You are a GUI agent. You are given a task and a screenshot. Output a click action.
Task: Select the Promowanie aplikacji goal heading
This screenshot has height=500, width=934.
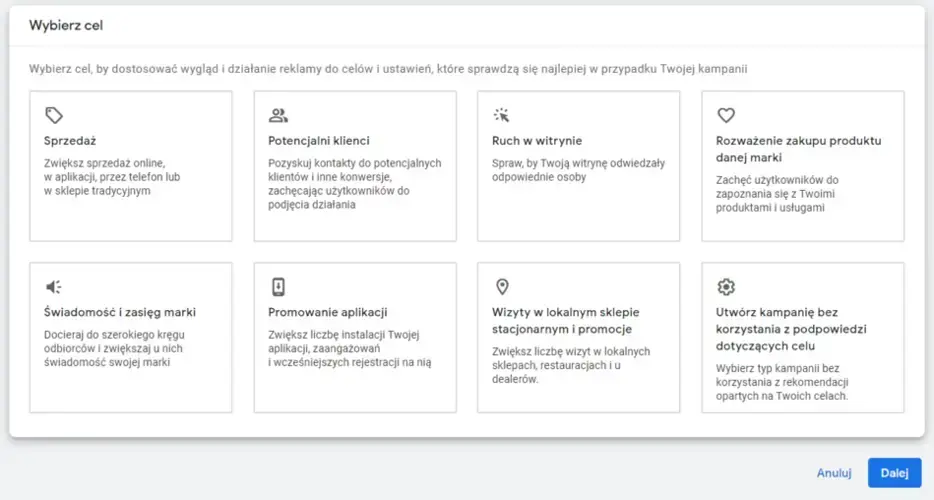tap(328, 313)
